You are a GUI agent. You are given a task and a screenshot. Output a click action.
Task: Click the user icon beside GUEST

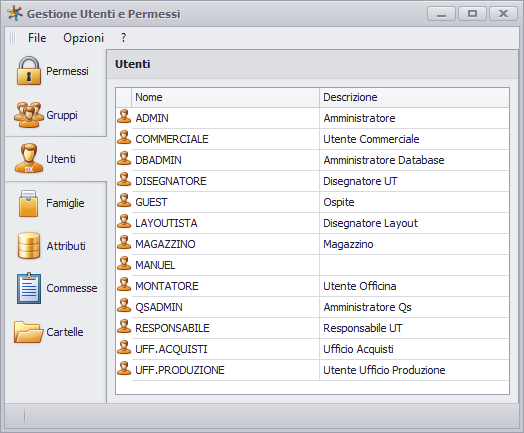tap(124, 200)
